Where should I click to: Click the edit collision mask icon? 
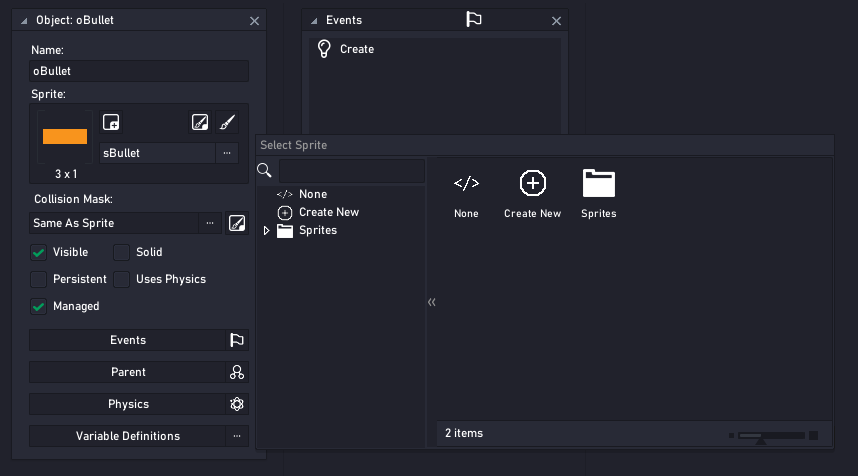(237, 223)
